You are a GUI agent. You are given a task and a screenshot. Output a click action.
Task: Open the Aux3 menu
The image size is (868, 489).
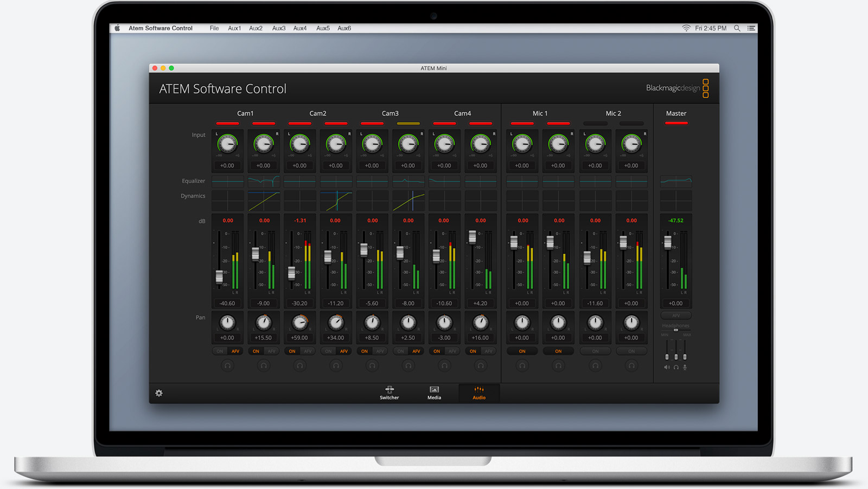(279, 28)
